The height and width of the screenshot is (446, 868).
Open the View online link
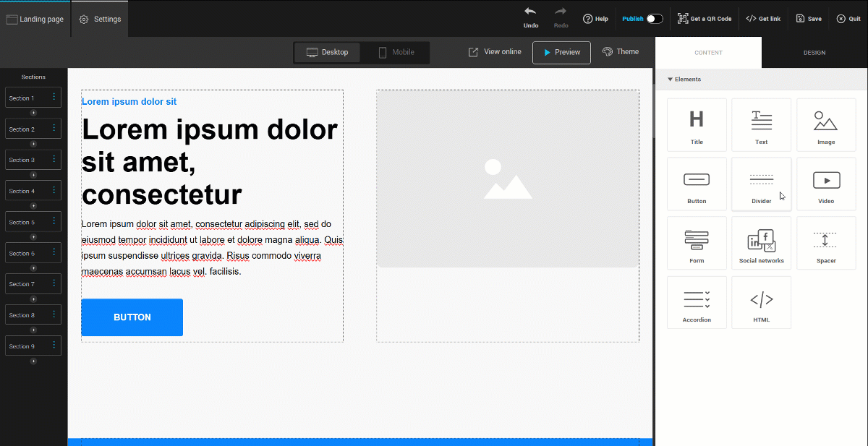(494, 51)
